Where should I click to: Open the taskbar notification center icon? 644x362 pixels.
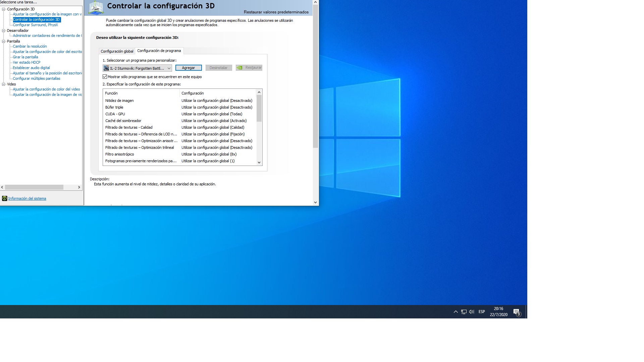(517, 312)
